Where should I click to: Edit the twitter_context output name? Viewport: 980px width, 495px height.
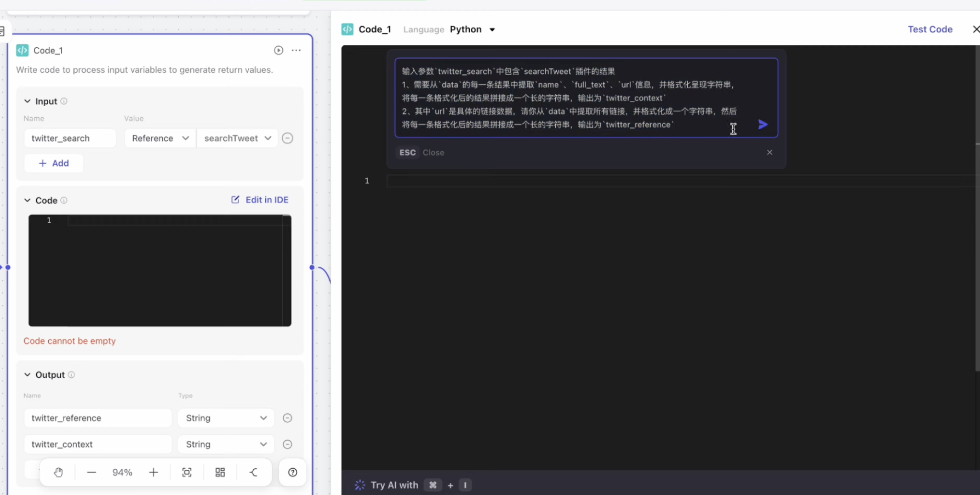coord(98,445)
